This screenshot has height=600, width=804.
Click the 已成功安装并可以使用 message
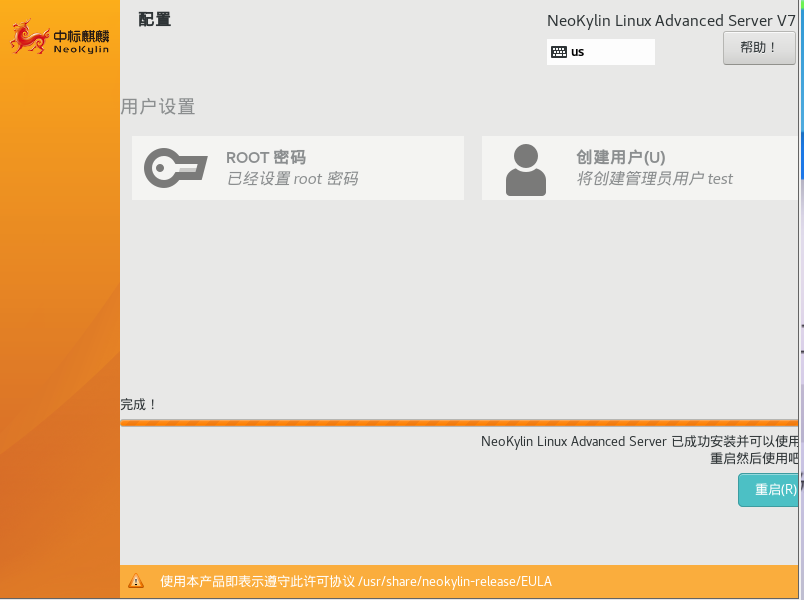click(639, 442)
